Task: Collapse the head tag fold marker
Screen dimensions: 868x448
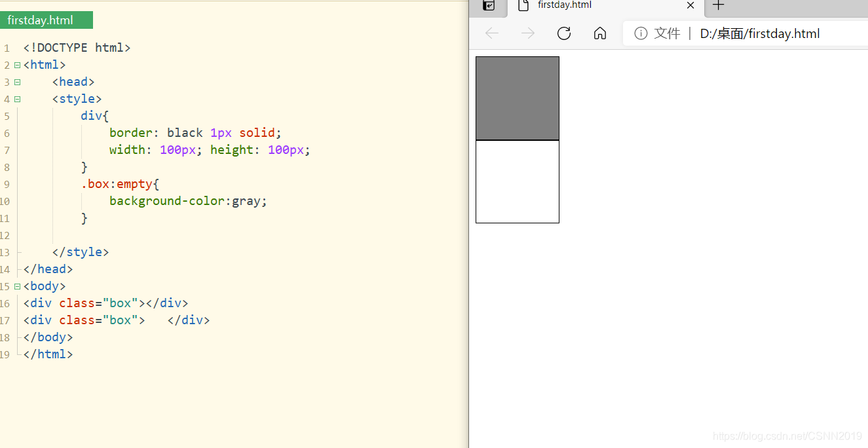Action: 17,82
